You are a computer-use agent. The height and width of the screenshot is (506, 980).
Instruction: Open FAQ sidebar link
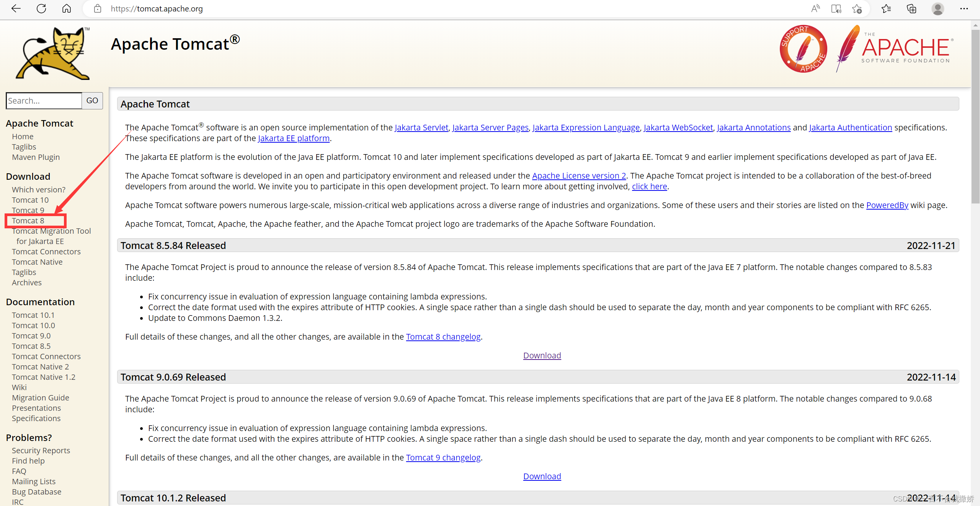[x=19, y=471]
